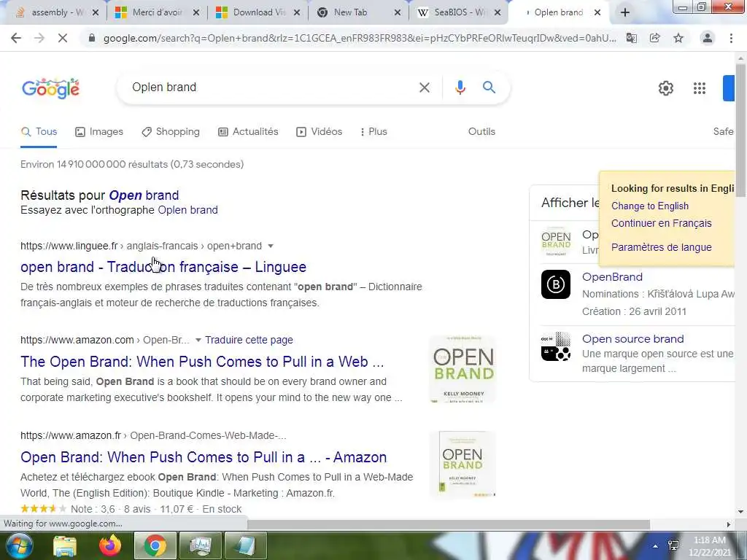
Task: Open the translate page icon in address bar
Action: 632,38
